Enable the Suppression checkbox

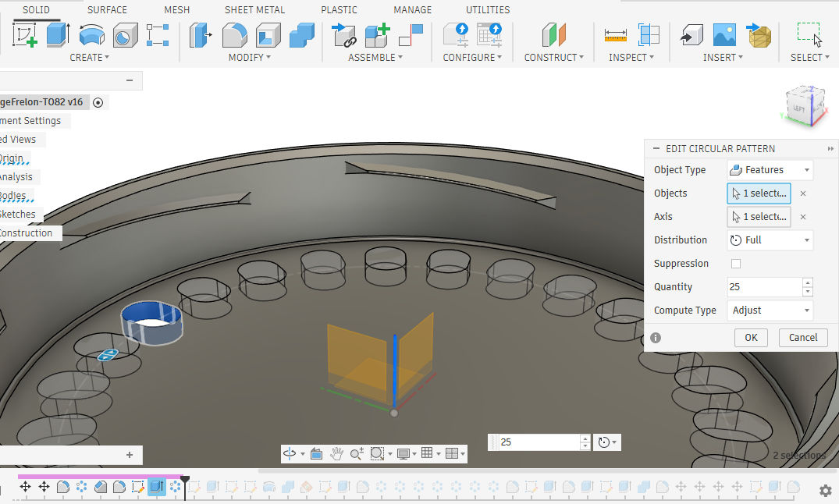[x=735, y=264]
